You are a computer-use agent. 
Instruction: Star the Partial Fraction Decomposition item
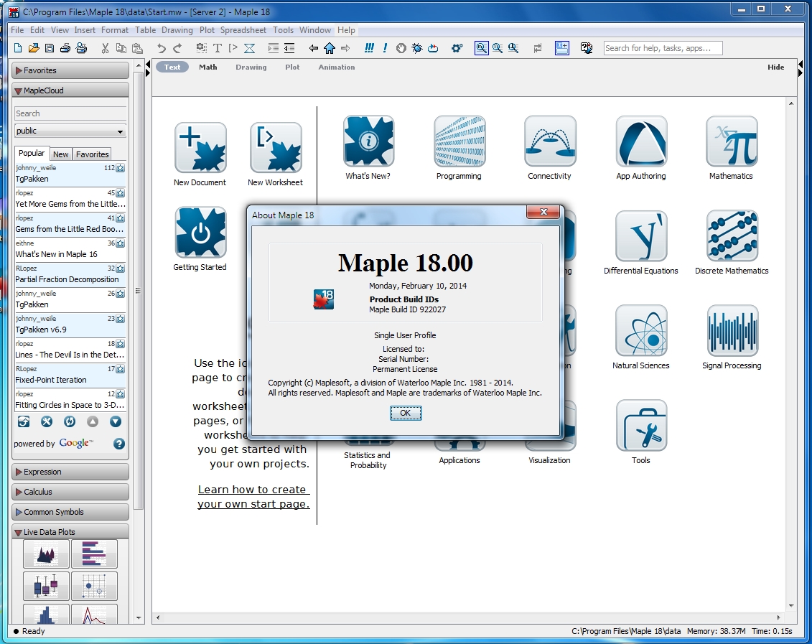(x=120, y=269)
